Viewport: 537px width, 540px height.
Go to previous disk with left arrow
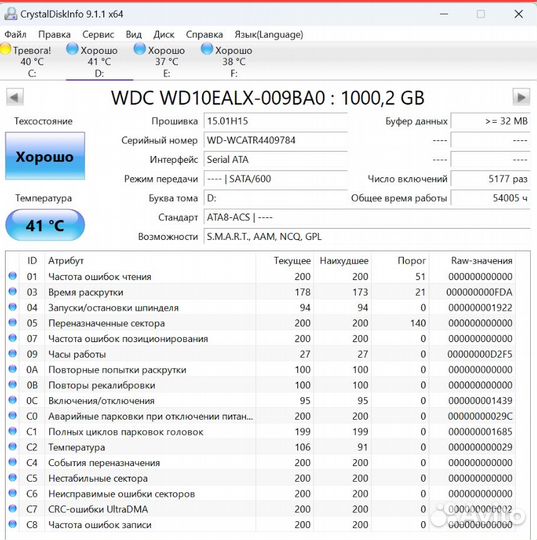tap(15, 97)
